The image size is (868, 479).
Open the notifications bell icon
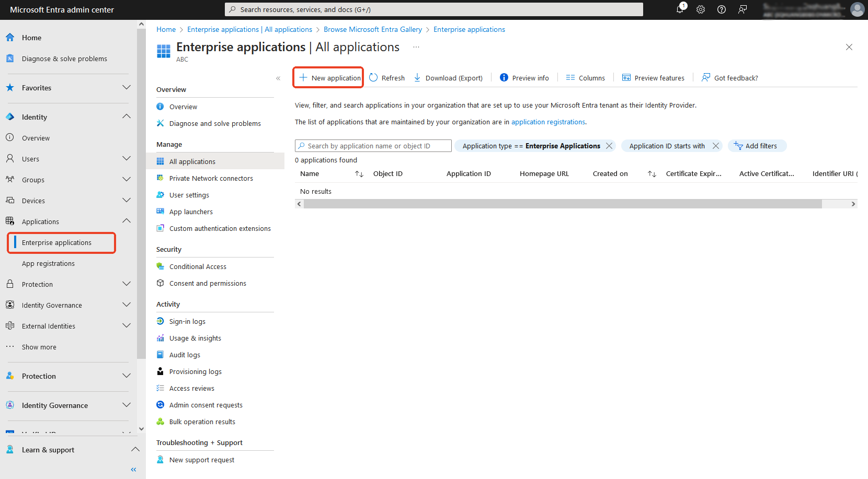coord(680,9)
